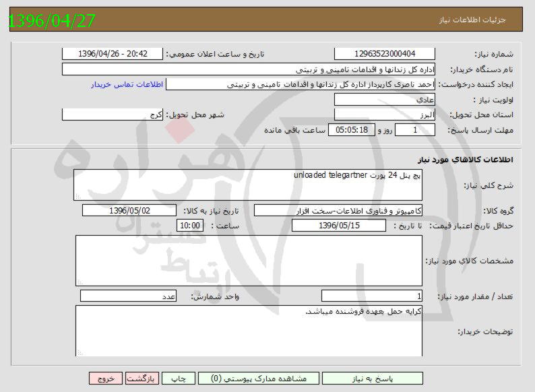Viewport: 535px width, 392px height.
Task: Select the گروه کالا field
Action: coord(337,211)
